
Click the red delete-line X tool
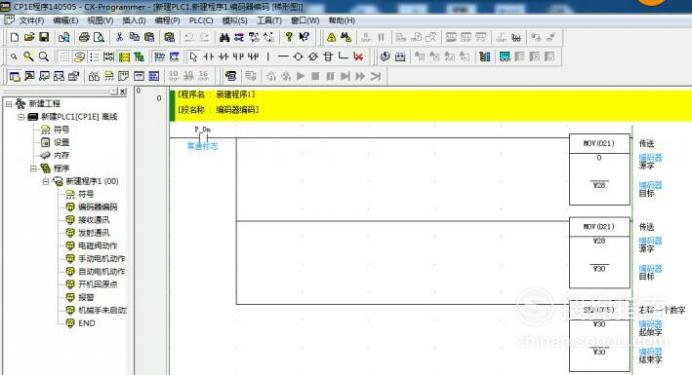[358, 56]
